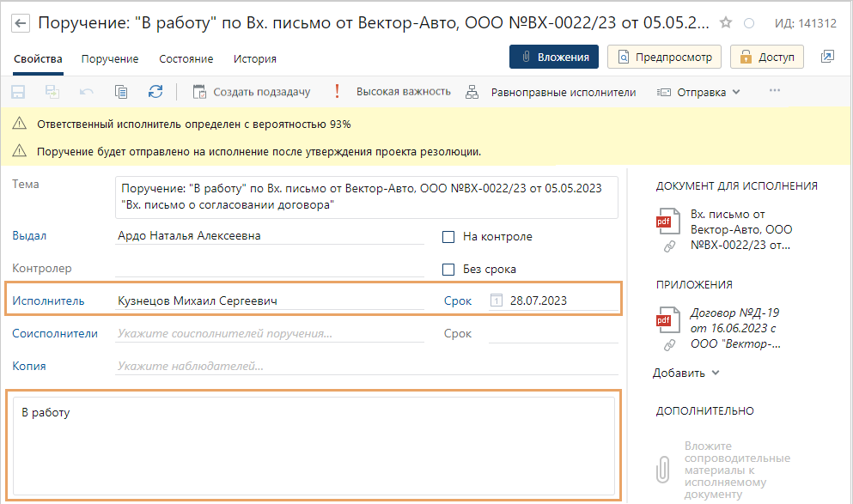The height and width of the screenshot is (504, 853).
Task: Toggle Равноправные исполнители option
Action: [551, 92]
